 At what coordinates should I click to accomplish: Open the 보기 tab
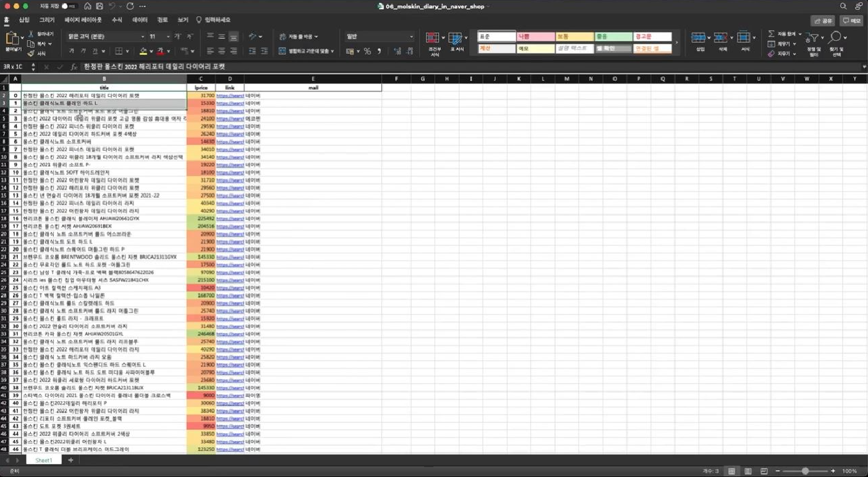[183, 20]
